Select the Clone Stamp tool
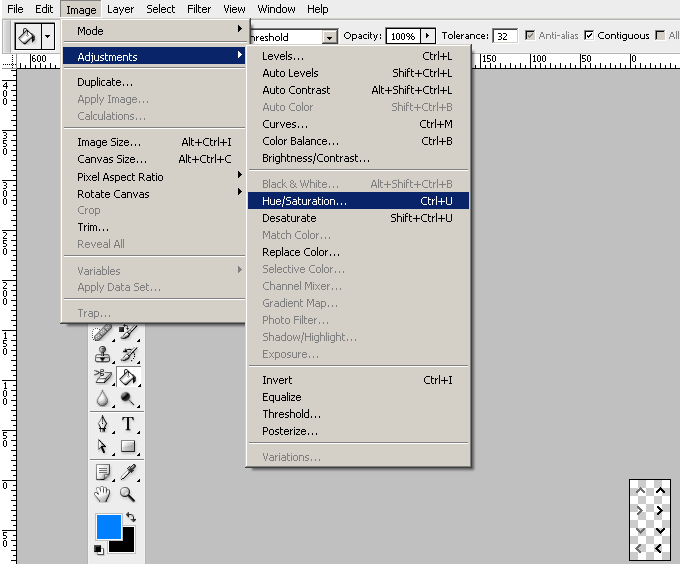The width and height of the screenshot is (680, 564). (103, 355)
